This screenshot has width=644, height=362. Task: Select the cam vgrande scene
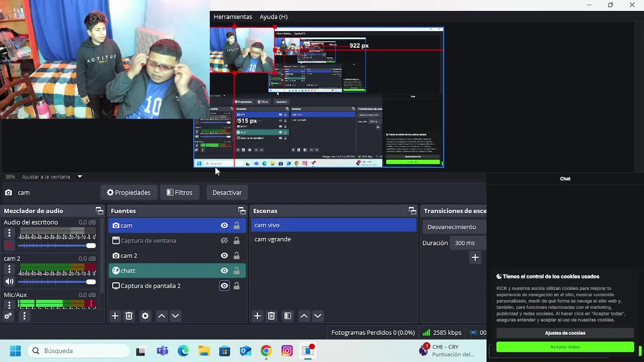click(x=334, y=239)
